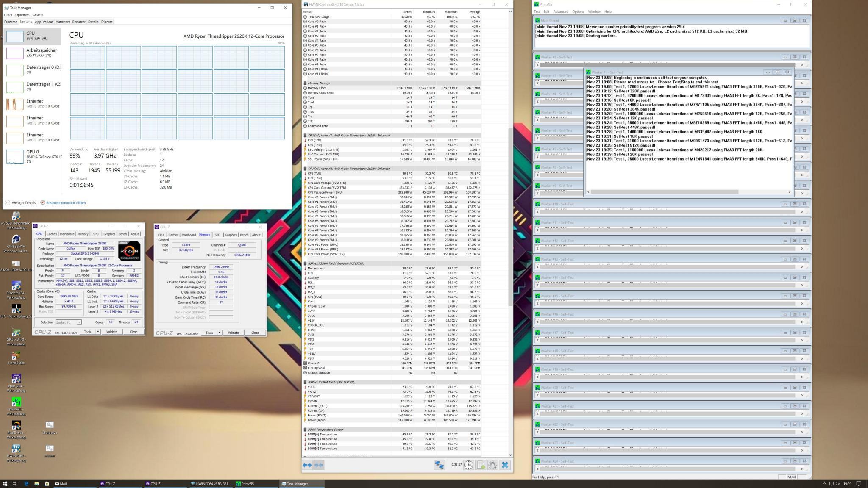Open Windows Start menu
The image size is (868, 488).
coord(5,483)
